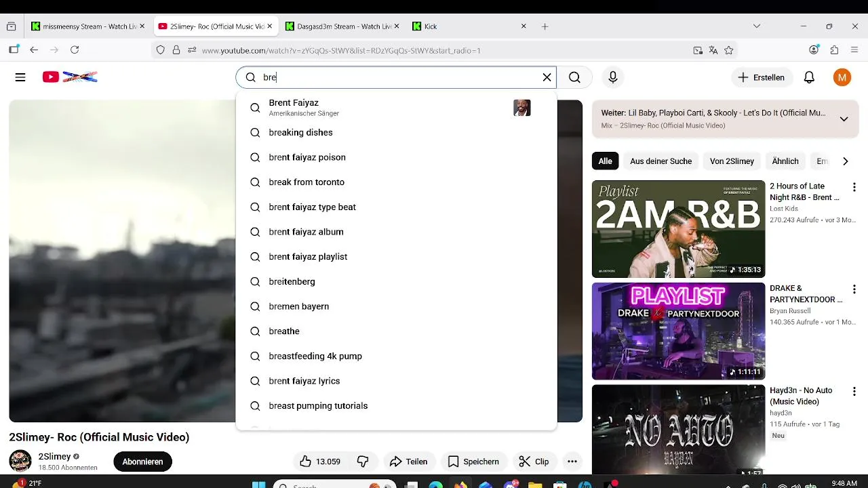Click the Erstellen create button
This screenshot has height=488, width=868.
coord(761,77)
